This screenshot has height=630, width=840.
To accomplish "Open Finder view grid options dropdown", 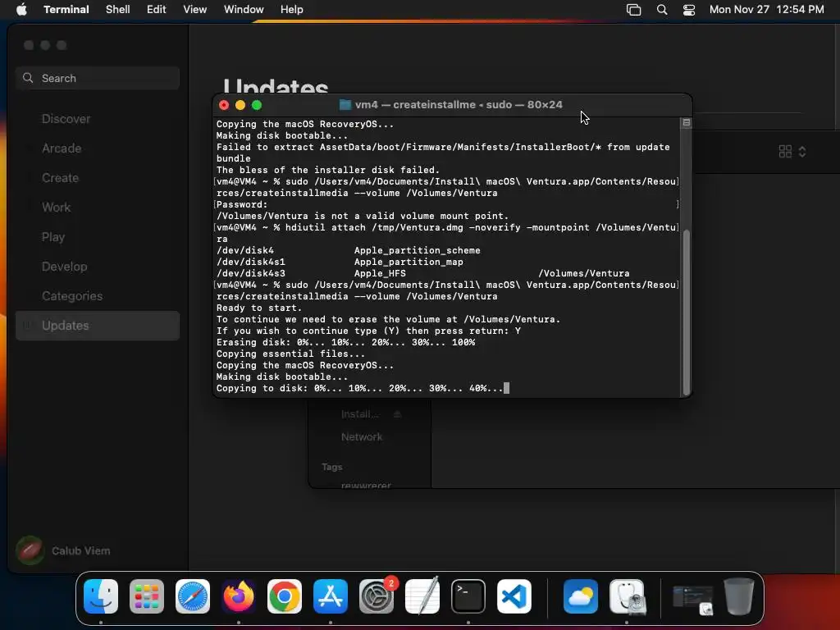I will coord(792,152).
